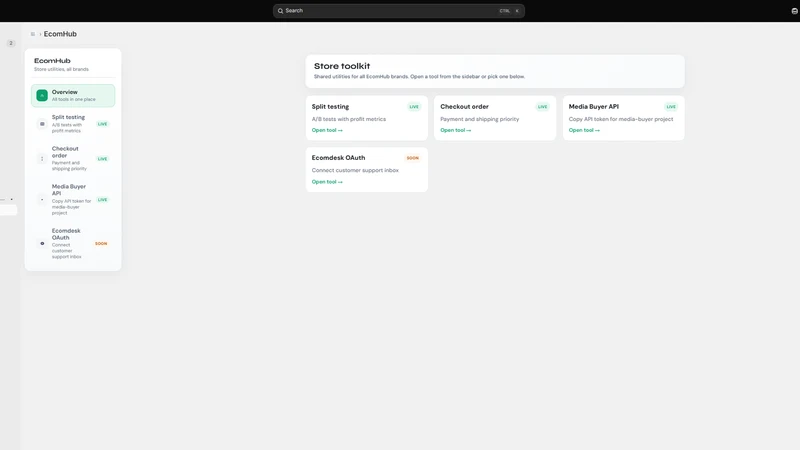The image size is (800, 450).
Task: Click the breadcrumb menu icon before EcomHub
Action: tap(33, 34)
